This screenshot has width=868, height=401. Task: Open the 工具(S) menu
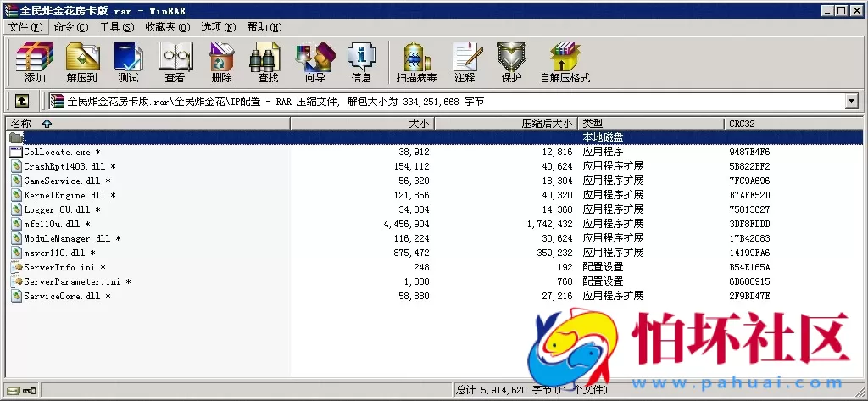click(x=117, y=26)
